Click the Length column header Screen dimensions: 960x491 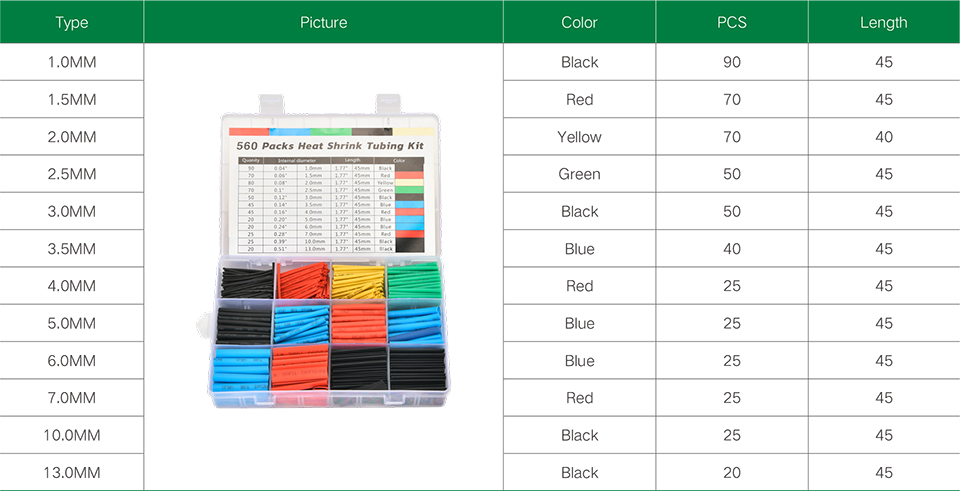pos(883,22)
